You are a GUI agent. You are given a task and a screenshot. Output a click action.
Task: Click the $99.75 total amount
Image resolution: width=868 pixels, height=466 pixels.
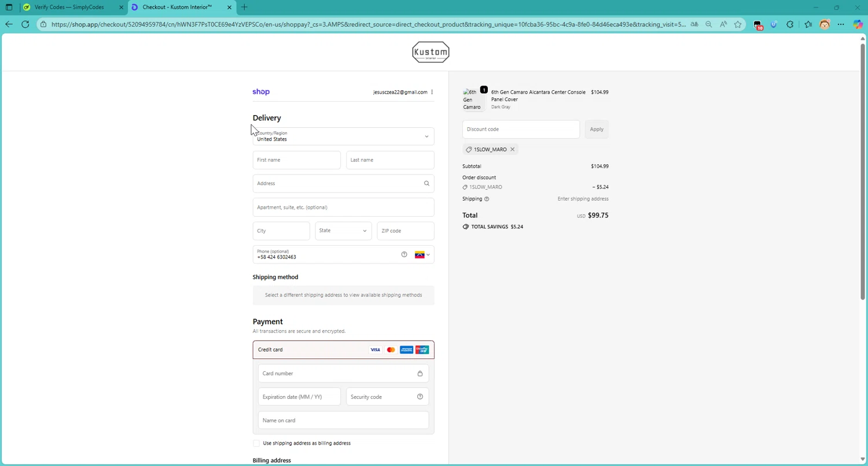(x=598, y=216)
